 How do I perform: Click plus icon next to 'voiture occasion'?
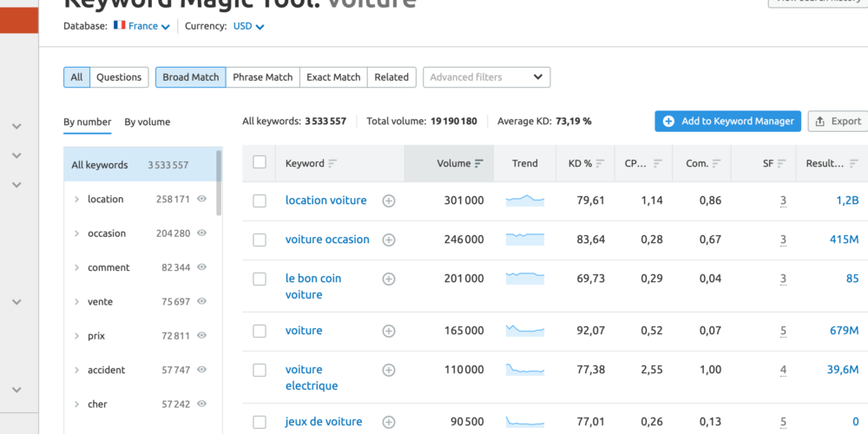[389, 240]
